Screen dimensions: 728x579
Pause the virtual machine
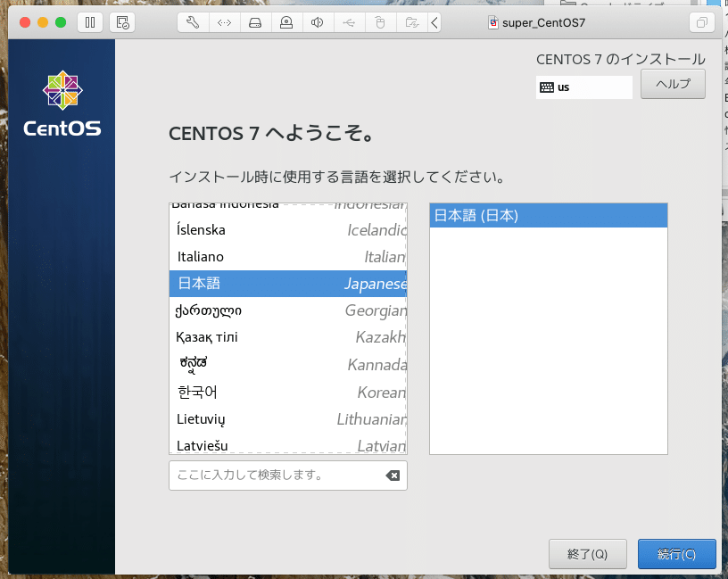pyautogui.click(x=90, y=22)
